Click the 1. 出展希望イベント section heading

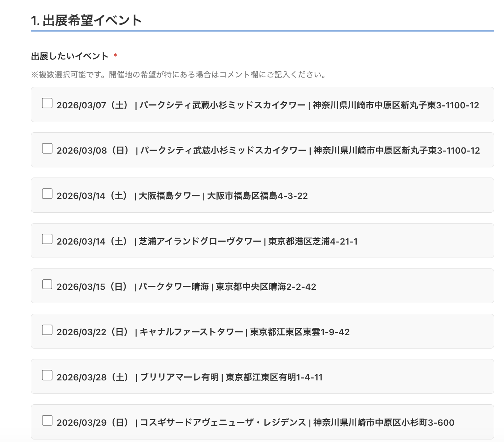[86, 21]
